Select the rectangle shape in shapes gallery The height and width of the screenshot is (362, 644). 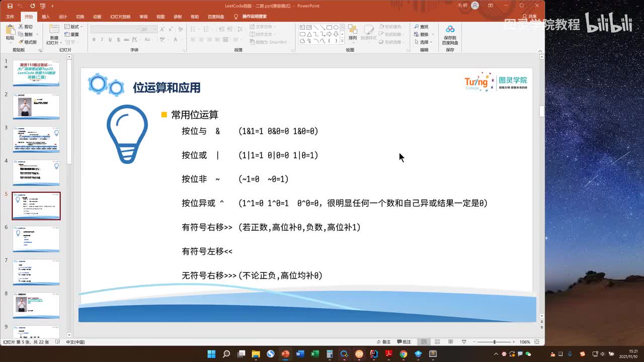[329, 28]
